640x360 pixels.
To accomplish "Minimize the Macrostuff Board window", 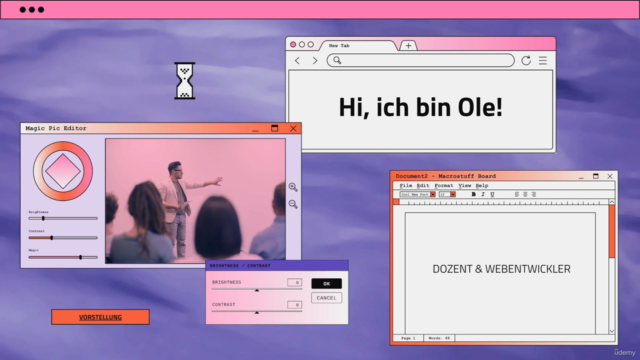I will [581, 177].
